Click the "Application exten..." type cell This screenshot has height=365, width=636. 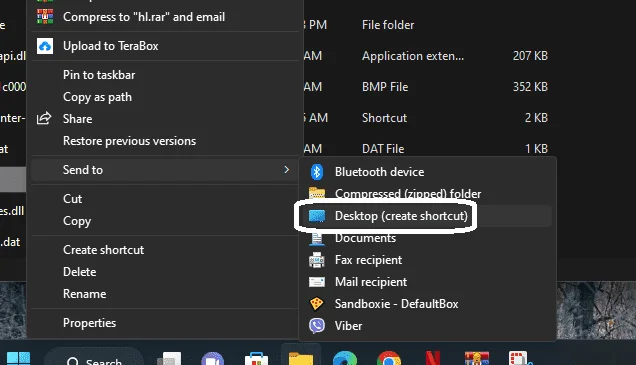coord(413,56)
